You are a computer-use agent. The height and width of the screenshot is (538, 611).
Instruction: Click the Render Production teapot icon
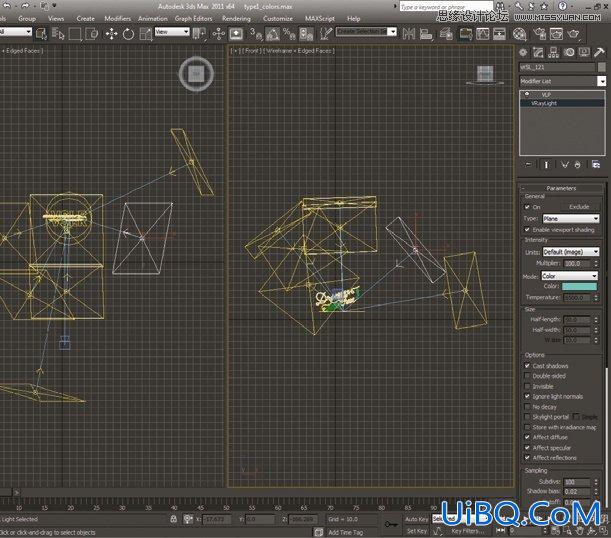pos(574,34)
